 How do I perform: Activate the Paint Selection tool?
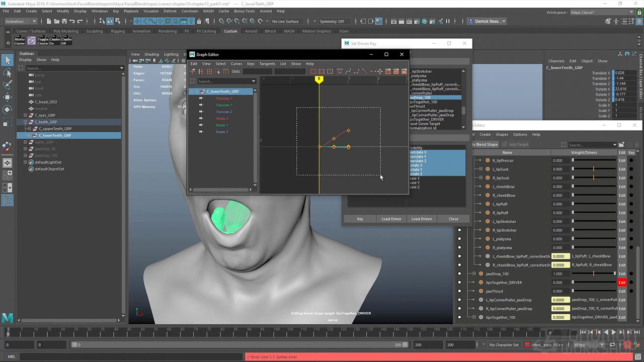point(8,85)
